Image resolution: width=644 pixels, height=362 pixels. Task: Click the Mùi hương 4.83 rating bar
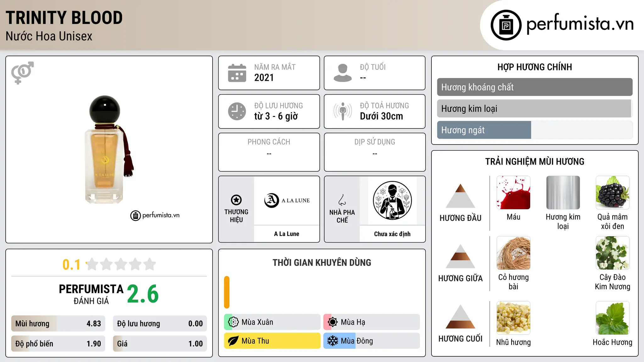point(58,324)
